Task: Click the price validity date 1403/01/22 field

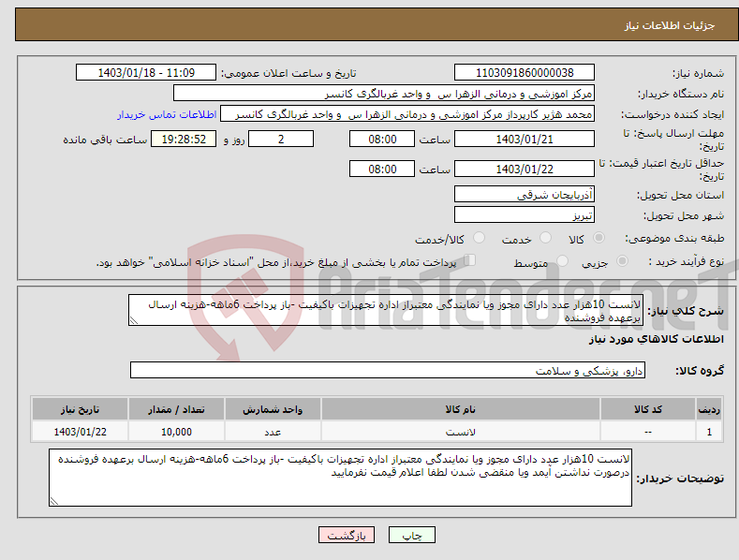Action: (525, 169)
